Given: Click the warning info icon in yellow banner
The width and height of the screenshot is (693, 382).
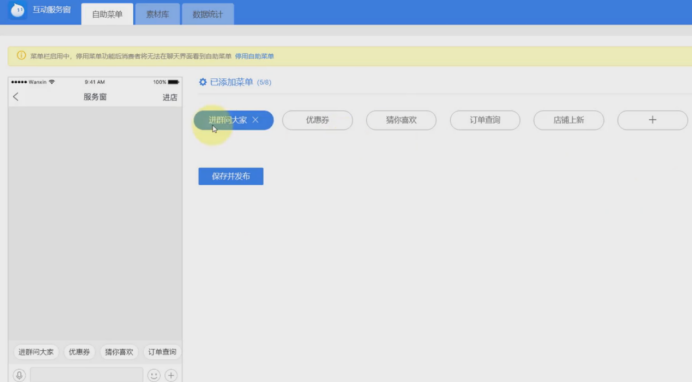Looking at the screenshot, I should click(21, 56).
